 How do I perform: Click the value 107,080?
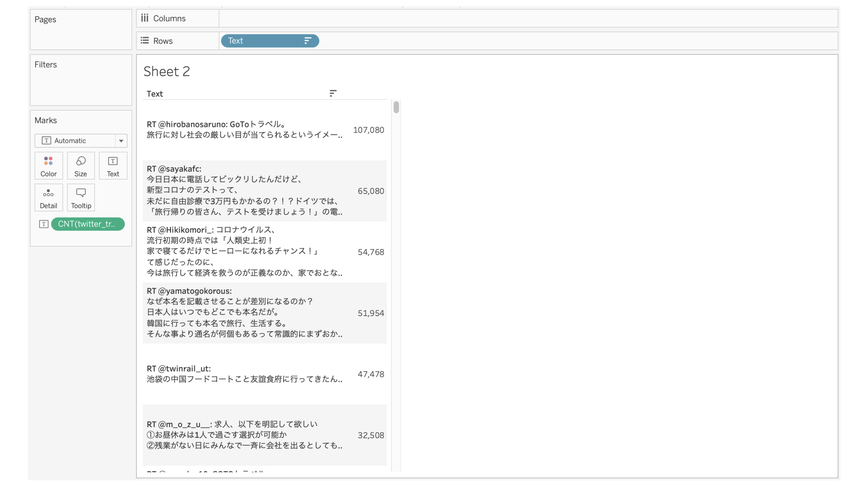tap(368, 130)
